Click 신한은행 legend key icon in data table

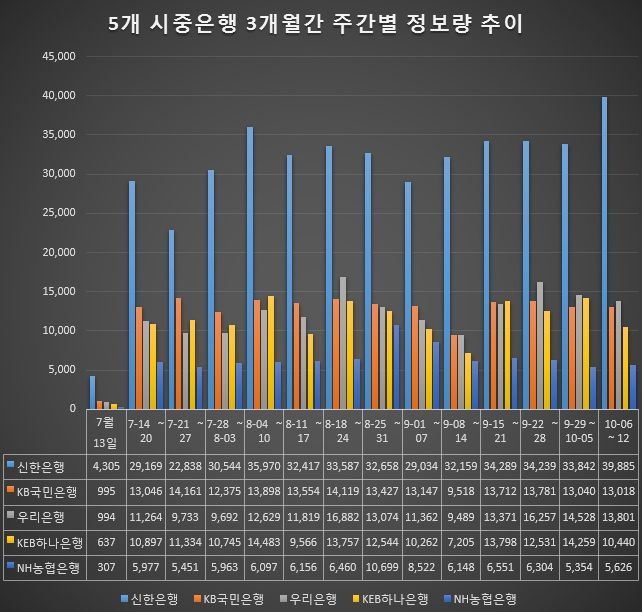tap(9, 463)
